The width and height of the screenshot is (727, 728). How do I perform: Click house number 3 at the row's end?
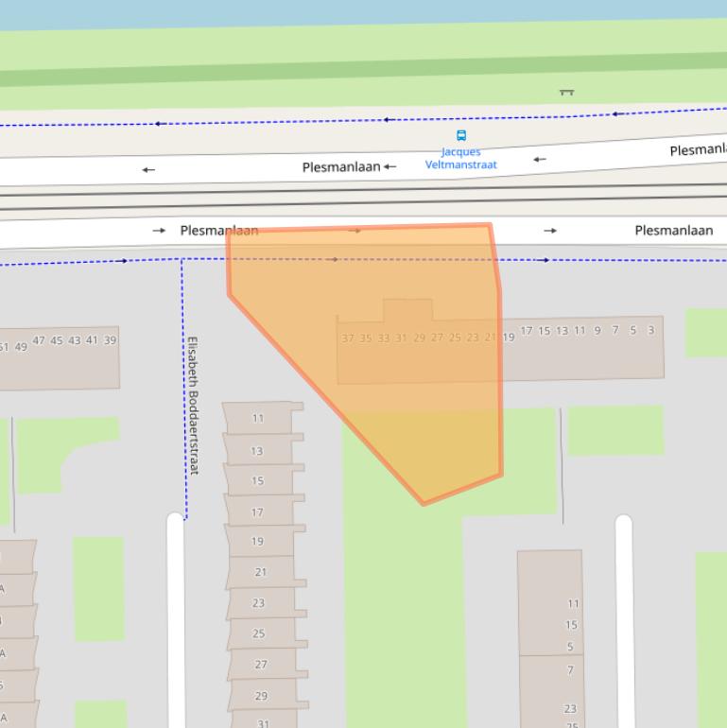point(650,330)
